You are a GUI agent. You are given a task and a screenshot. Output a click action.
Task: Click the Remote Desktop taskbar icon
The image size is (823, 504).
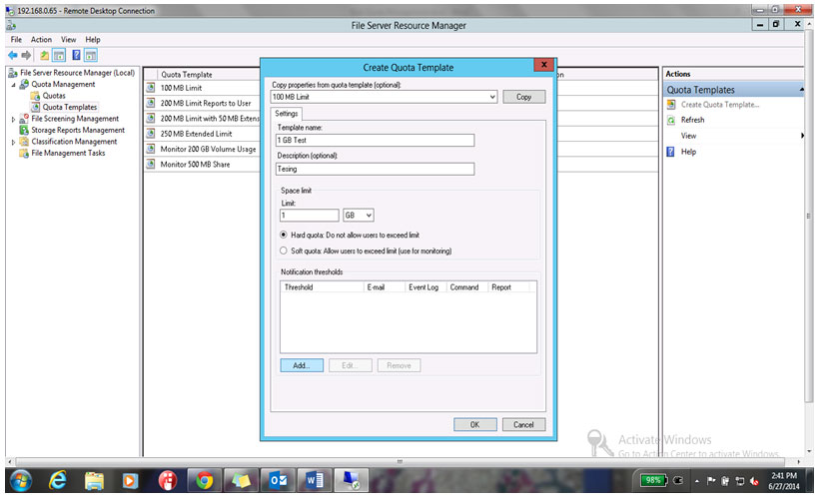[x=352, y=480]
